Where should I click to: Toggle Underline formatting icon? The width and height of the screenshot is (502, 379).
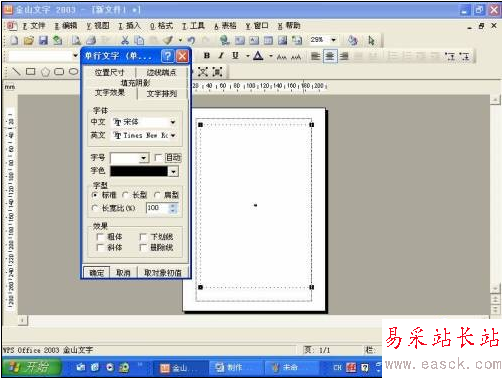235,56
